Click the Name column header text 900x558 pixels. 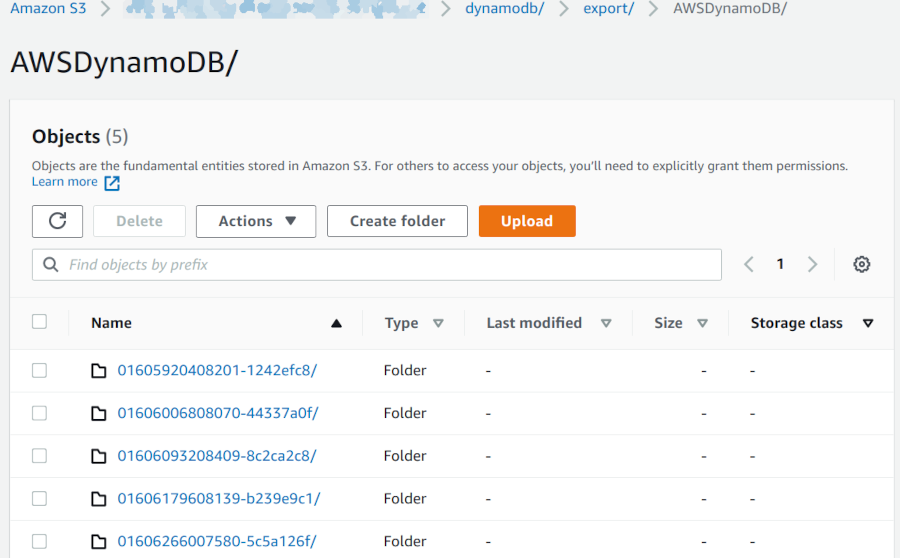[111, 323]
